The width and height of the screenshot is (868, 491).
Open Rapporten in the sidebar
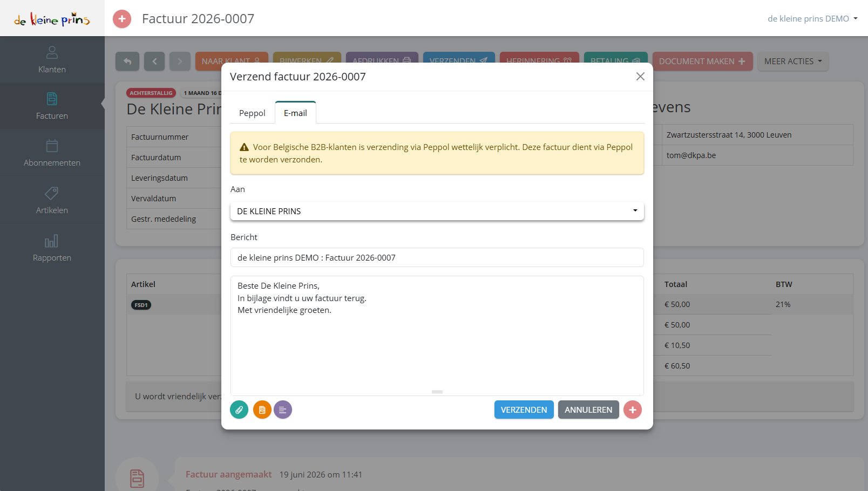pyautogui.click(x=52, y=248)
